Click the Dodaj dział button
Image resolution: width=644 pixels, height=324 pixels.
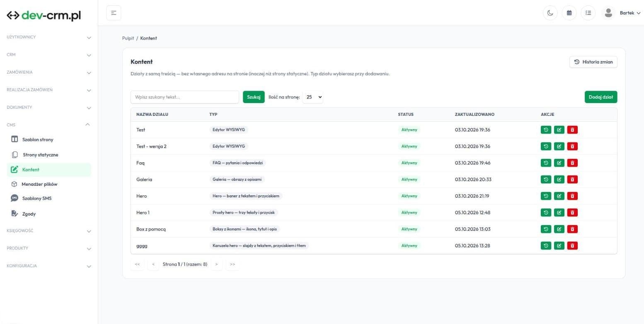coord(601,97)
